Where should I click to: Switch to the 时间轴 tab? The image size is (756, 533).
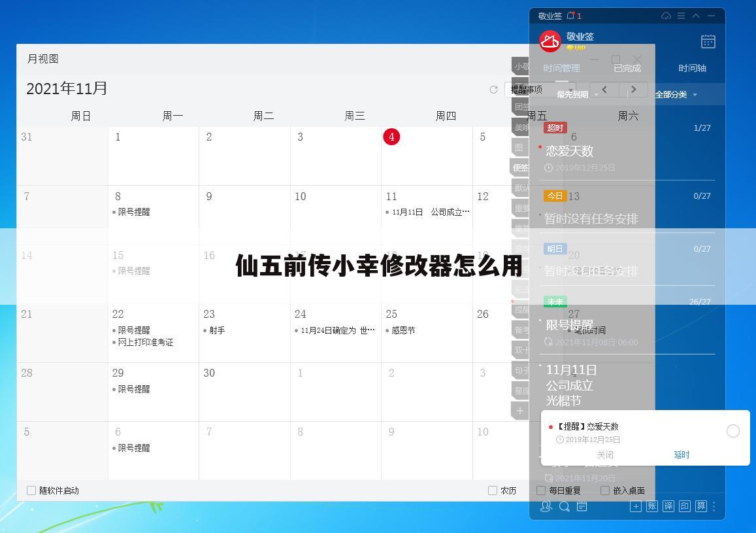(x=693, y=68)
